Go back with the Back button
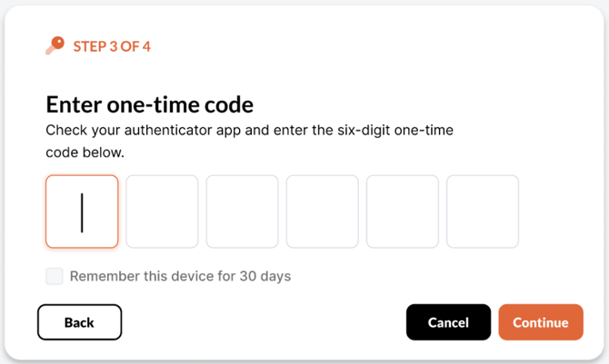The height and width of the screenshot is (364, 609). 79,322
